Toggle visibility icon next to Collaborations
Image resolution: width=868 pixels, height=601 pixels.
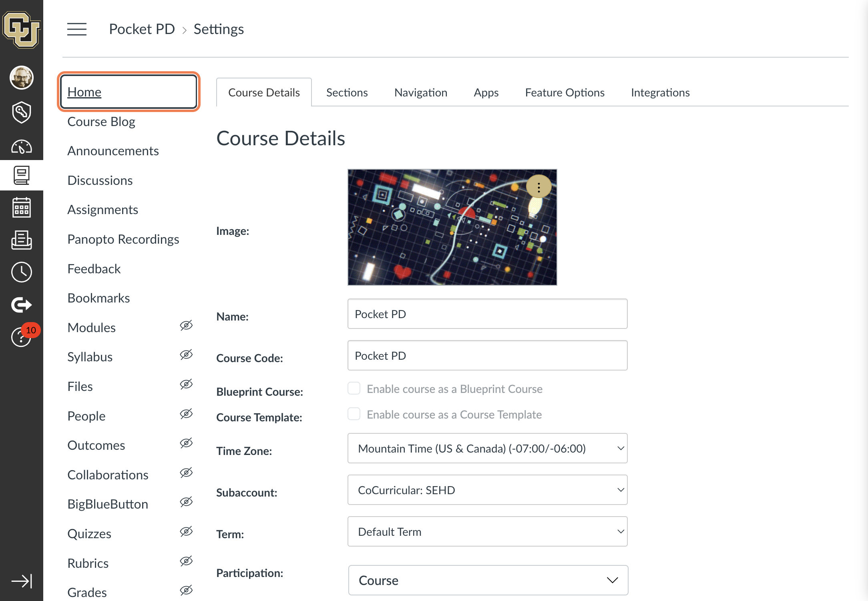186,473
